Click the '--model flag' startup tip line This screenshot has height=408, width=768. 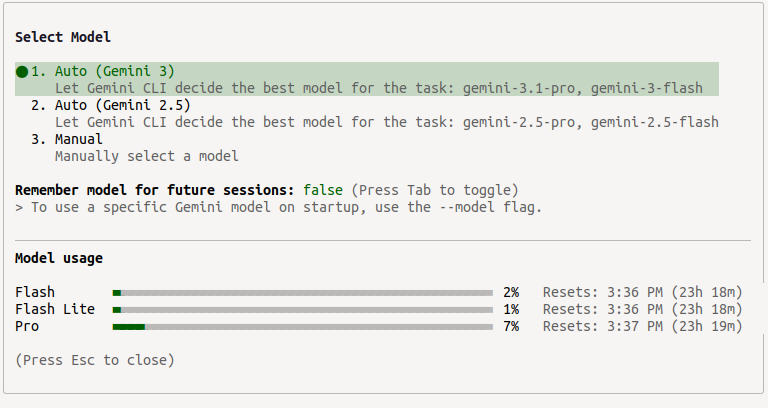point(279,207)
